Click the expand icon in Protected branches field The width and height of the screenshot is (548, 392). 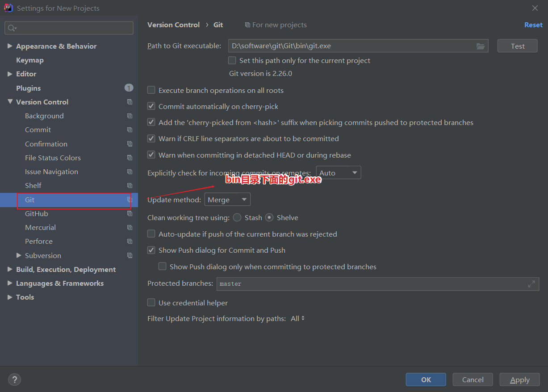pos(531,284)
